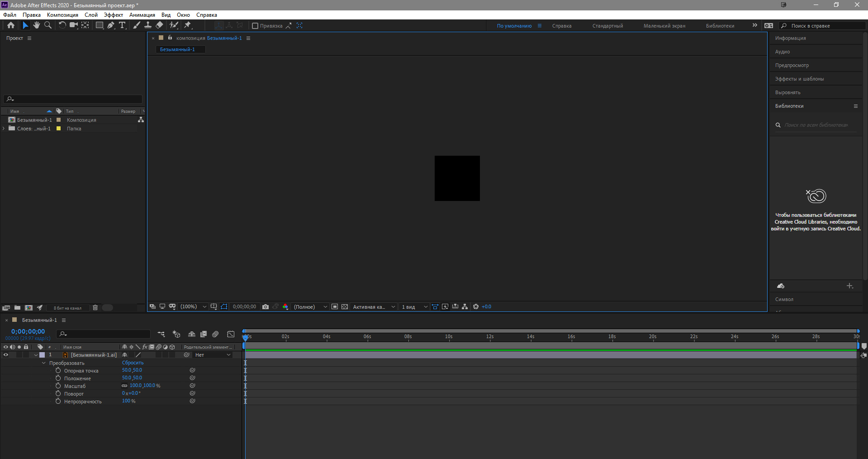Toggle the composition lock icon in viewer tab
This screenshot has width=868, height=459.
170,38
